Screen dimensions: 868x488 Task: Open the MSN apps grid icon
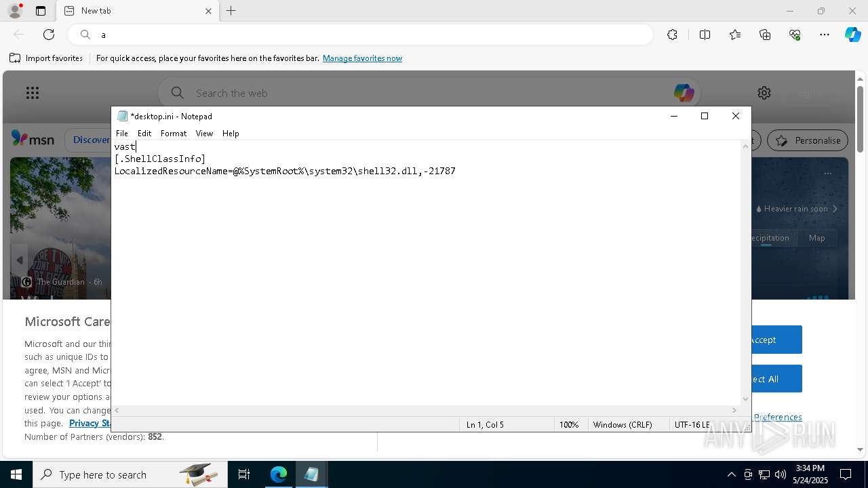(33, 93)
